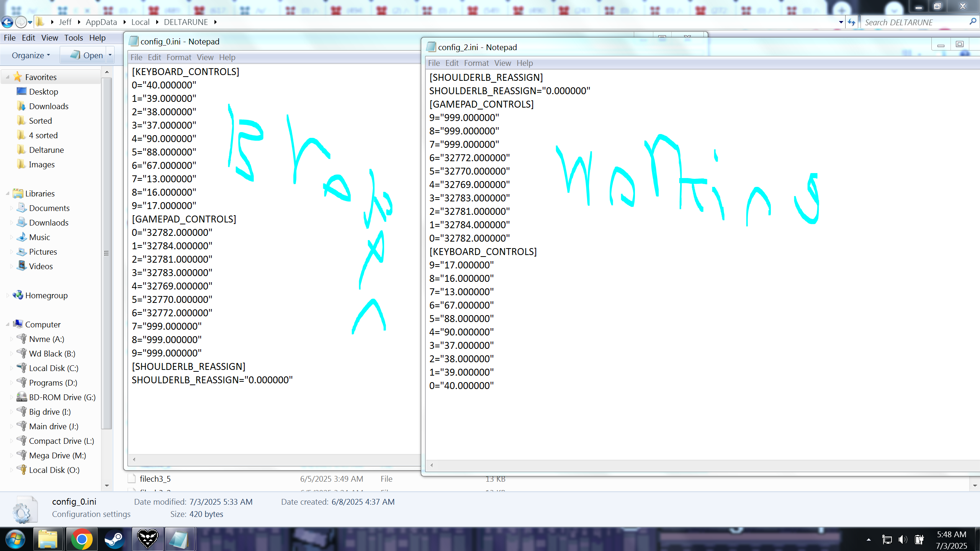Open the Explorer Tools menu
The height and width of the screenshot is (551, 980).
click(74, 38)
